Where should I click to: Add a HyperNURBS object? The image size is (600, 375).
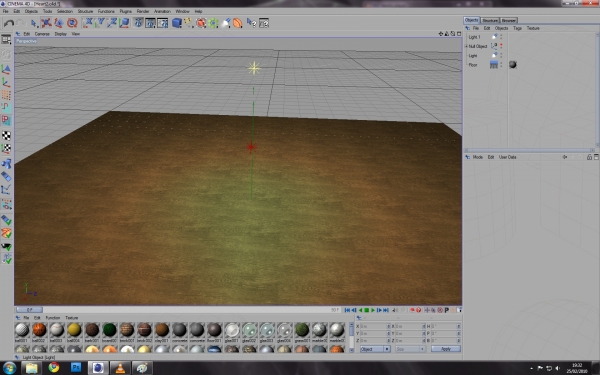point(201,23)
